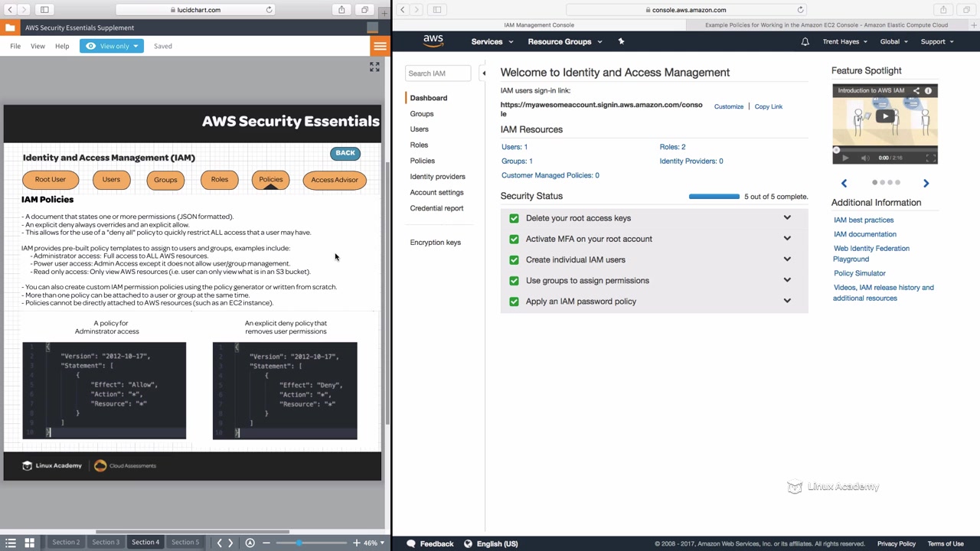980x551 pixels.
Task: Click the Customize sign-in link
Action: (x=729, y=106)
